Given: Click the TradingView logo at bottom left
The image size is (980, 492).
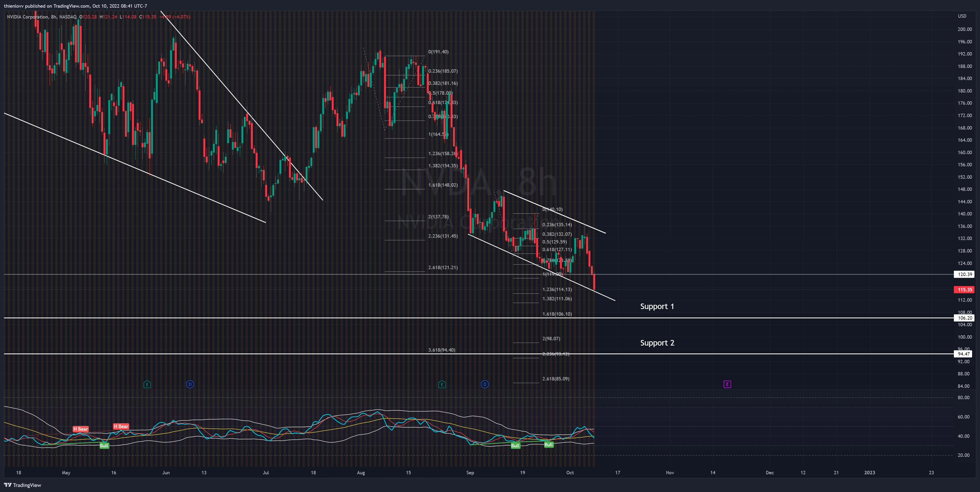Looking at the screenshot, I should tap(22, 485).
